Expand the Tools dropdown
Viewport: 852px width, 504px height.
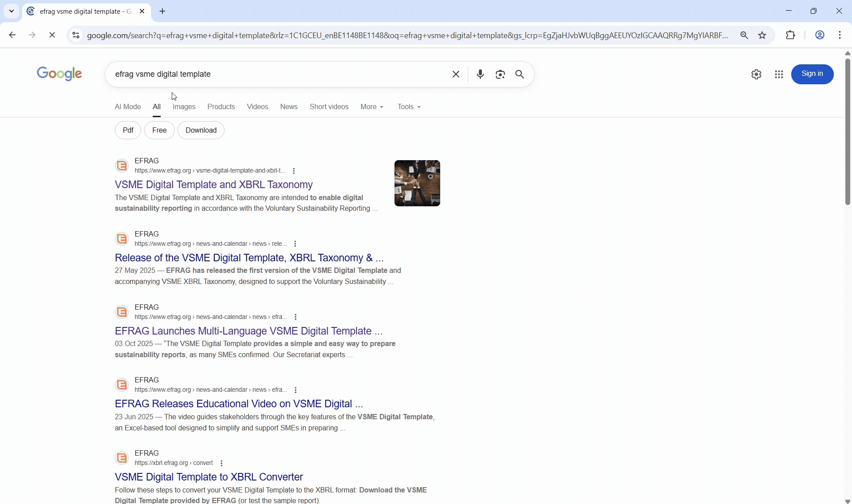point(409,107)
